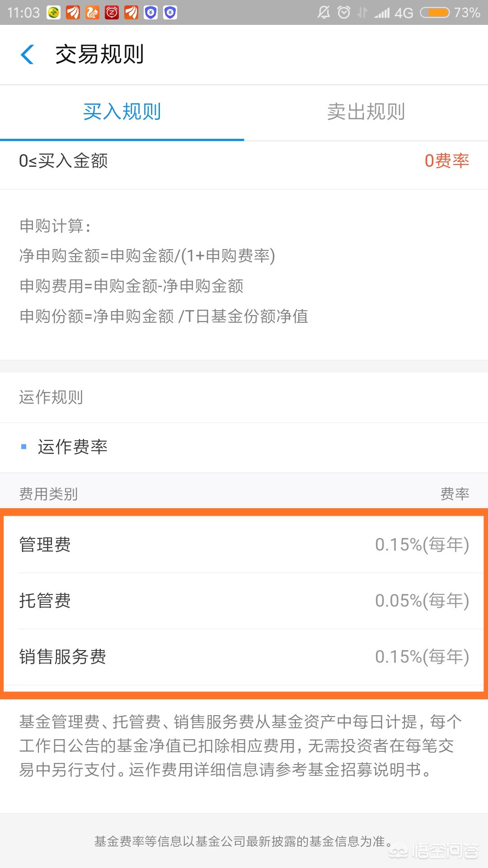Tap the muted bell status icon
The height and width of the screenshot is (868, 488).
324,13
